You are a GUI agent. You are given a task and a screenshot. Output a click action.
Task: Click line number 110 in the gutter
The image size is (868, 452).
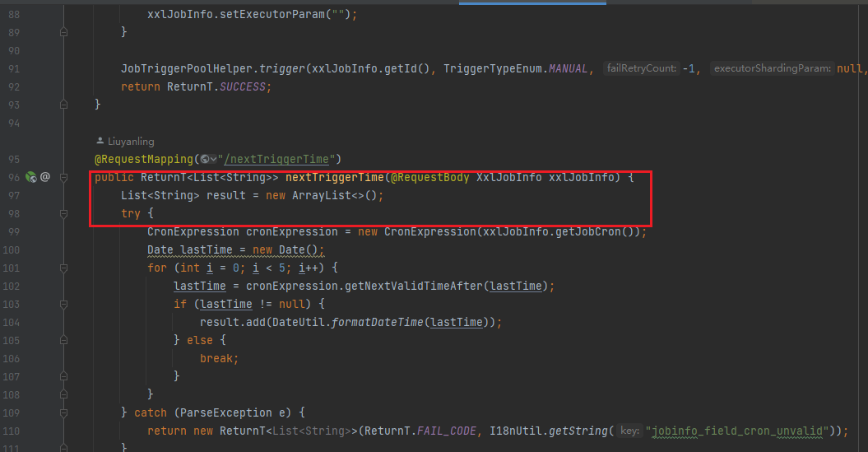pyautogui.click(x=11, y=431)
